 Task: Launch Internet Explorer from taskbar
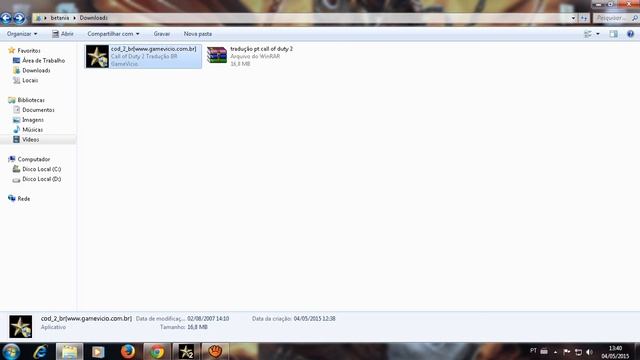click(x=40, y=351)
